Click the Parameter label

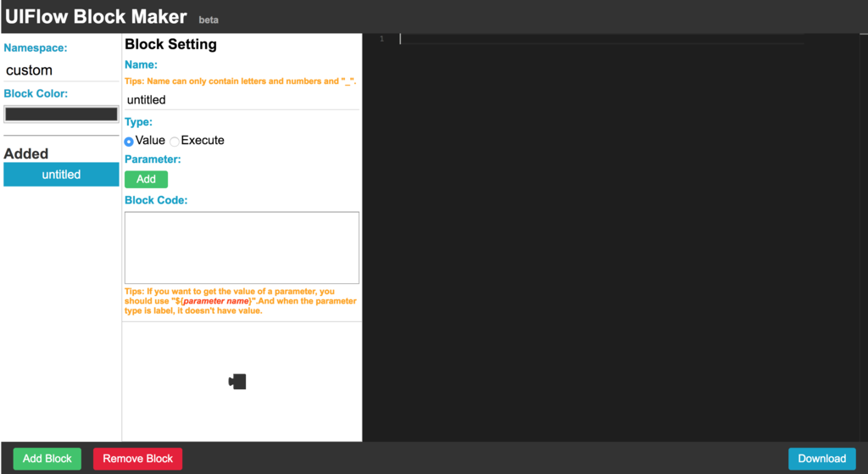coord(153,159)
